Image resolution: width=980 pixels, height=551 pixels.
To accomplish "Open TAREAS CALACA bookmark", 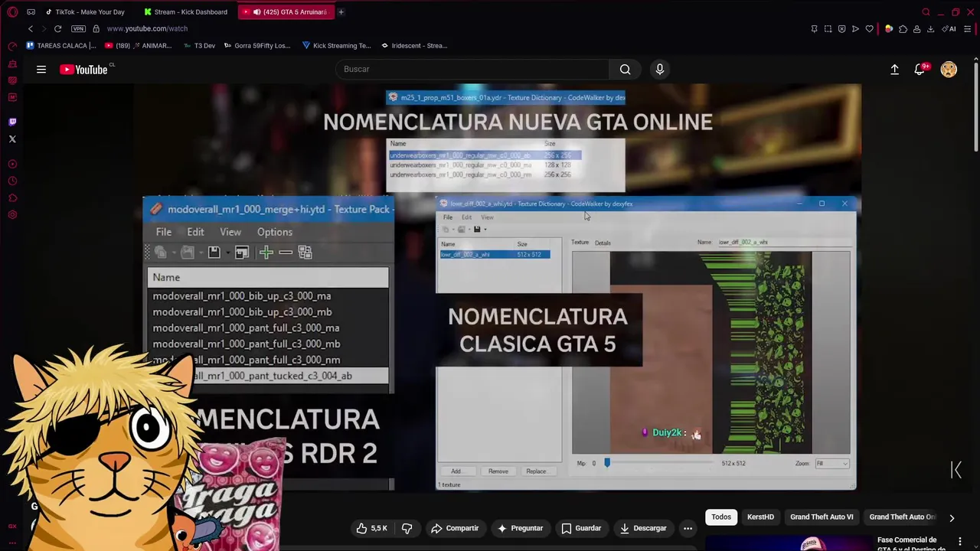I will coord(60,46).
